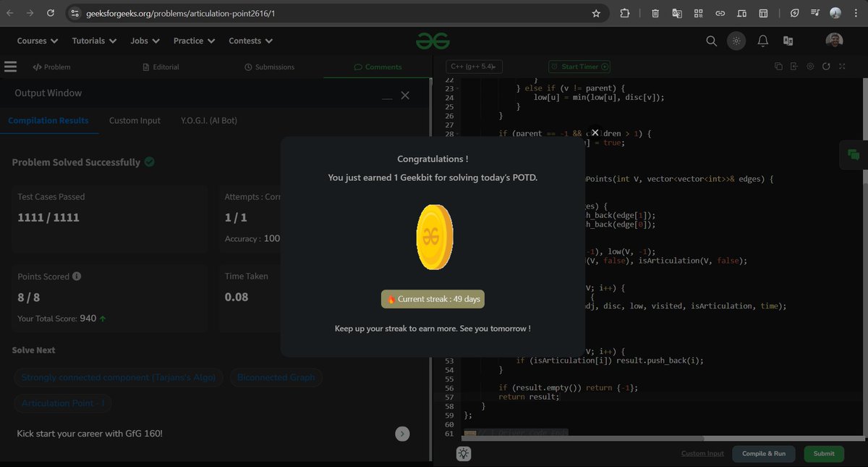Click the Start Timer button
868x467 pixels.
pos(579,67)
